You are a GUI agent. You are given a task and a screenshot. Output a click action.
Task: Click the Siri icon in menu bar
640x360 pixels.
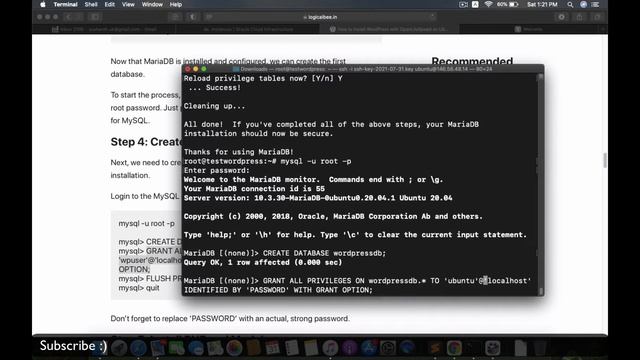pyautogui.click(x=583, y=4)
